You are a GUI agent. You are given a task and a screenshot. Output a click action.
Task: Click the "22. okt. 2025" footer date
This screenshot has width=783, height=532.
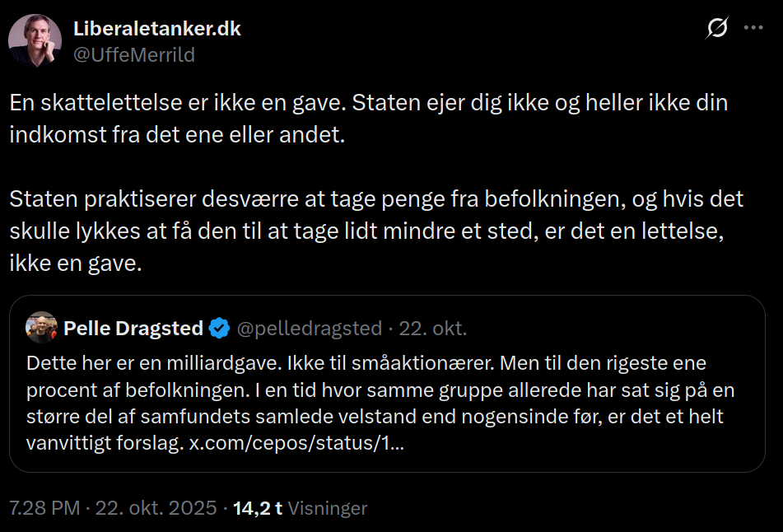pos(156,508)
